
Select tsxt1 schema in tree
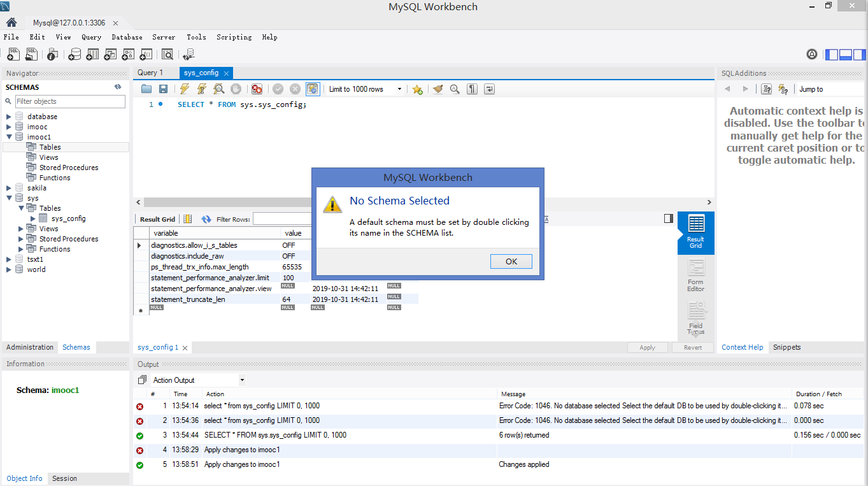point(35,259)
